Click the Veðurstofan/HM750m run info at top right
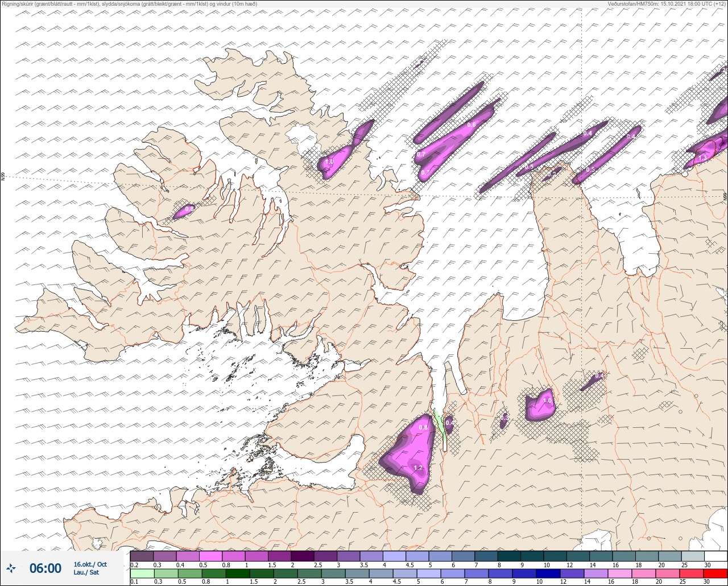Screen dimensions: 728x586 pyautogui.click(x=667, y=4)
